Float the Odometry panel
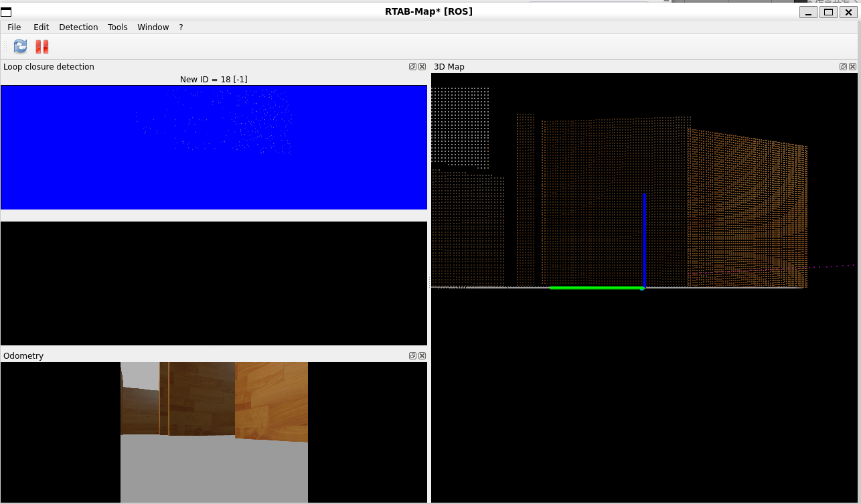The width and height of the screenshot is (861, 504). click(x=413, y=355)
